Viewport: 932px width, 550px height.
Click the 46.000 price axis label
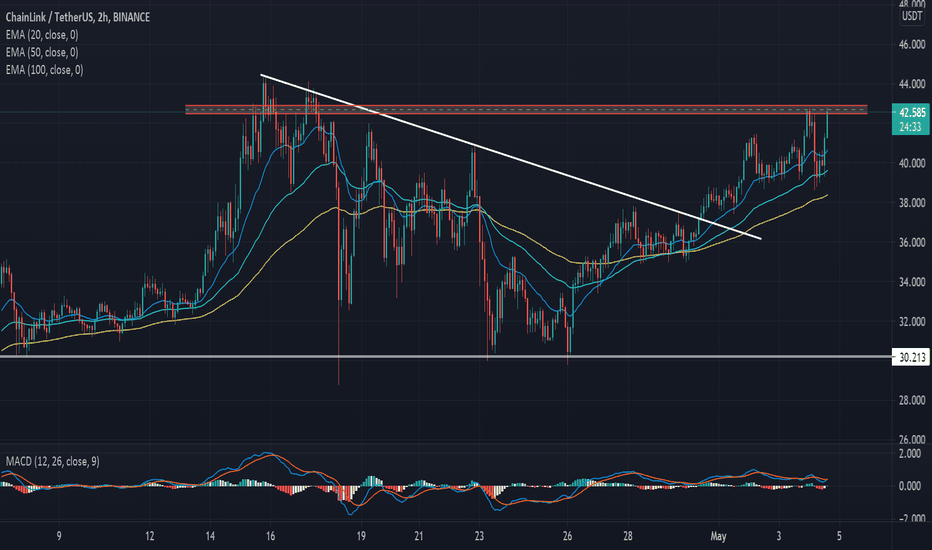click(x=912, y=45)
